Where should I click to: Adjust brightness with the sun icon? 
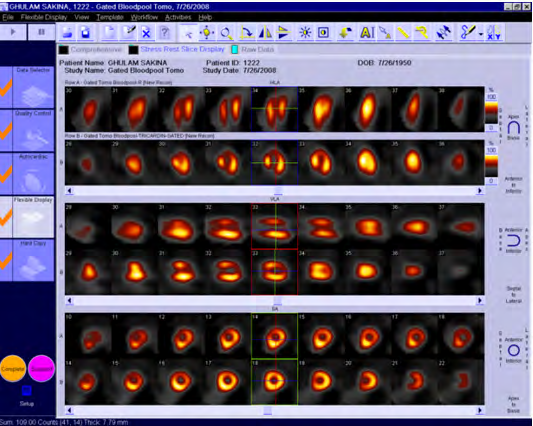coord(305,33)
